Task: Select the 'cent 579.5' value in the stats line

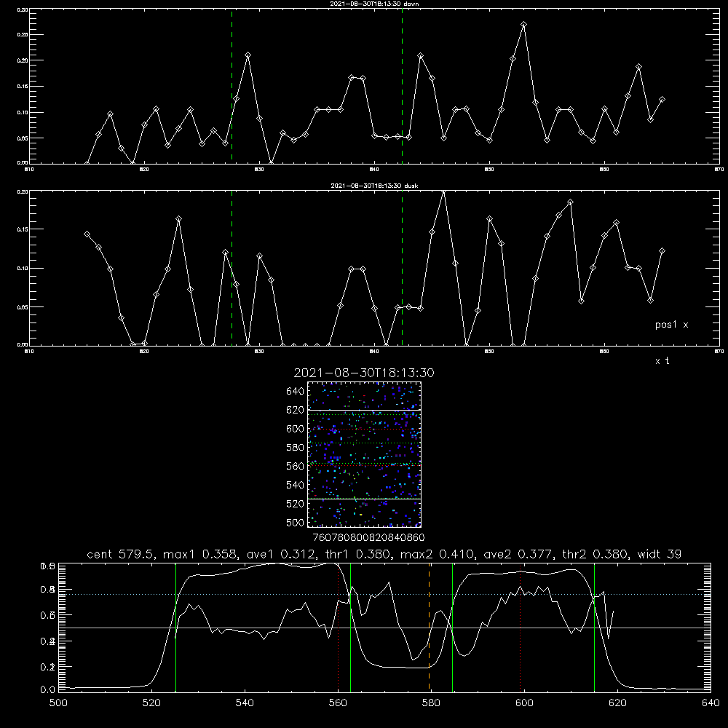Action: tap(121, 554)
